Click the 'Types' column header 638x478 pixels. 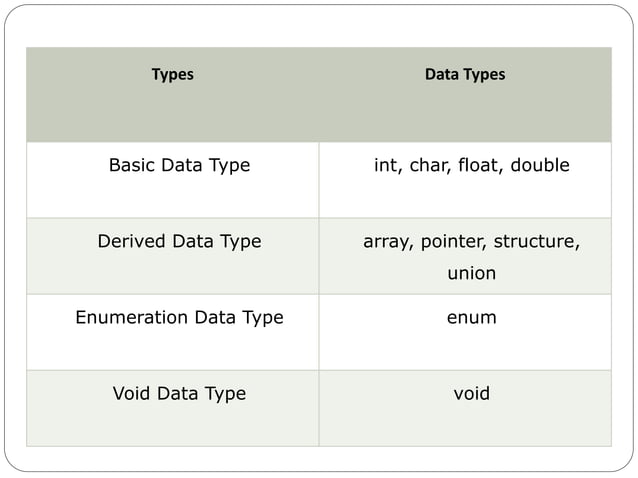point(172,75)
